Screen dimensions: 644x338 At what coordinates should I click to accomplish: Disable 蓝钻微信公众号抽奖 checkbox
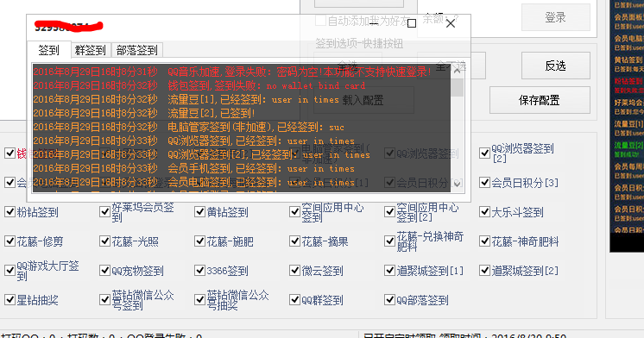click(199, 300)
